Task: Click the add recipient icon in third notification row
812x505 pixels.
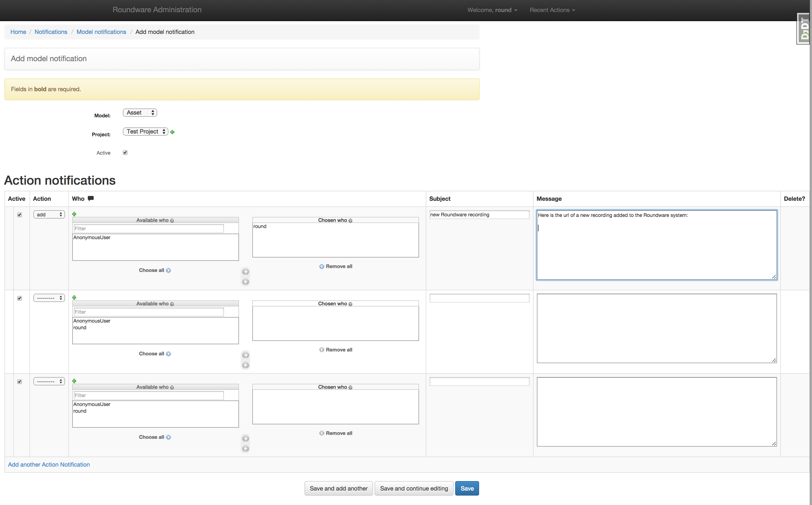Action: (74, 380)
